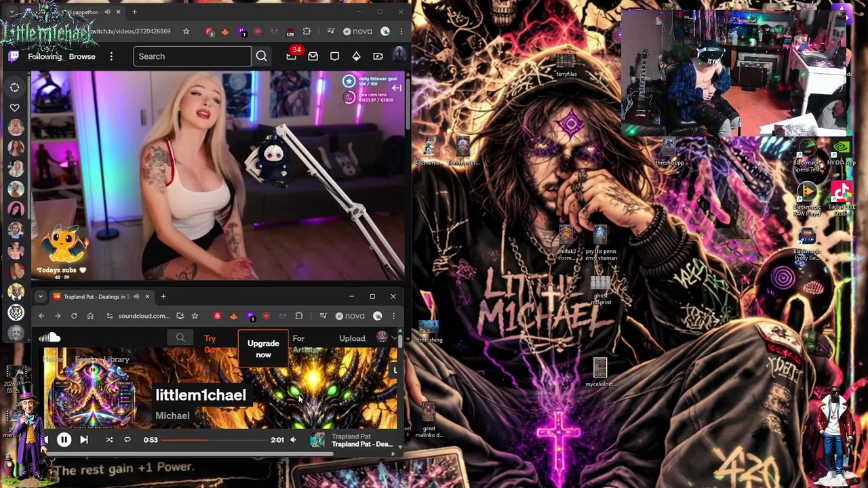The image size is (868, 488).
Task: Open tab search chevron in SoundCloud window
Action: pos(41,296)
